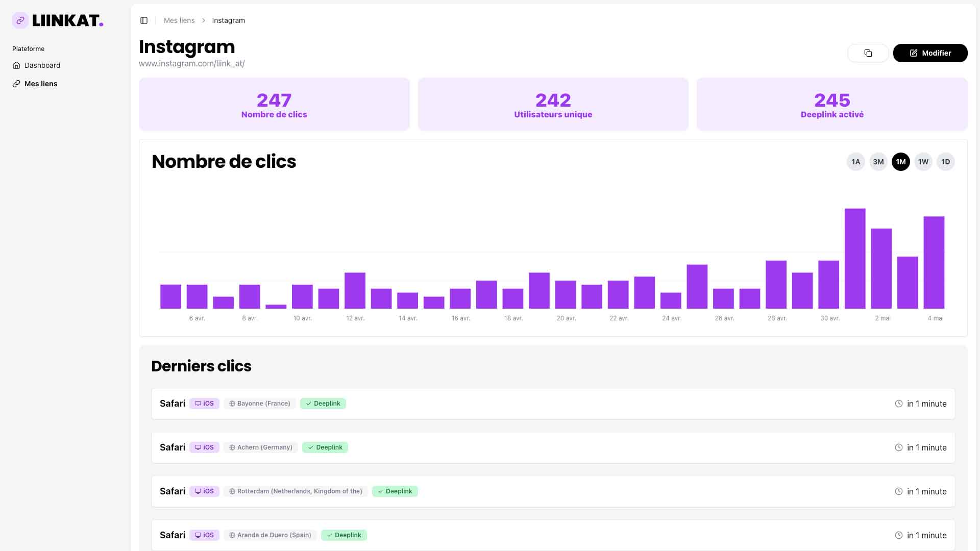The width and height of the screenshot is (980, 551).
Task: Click the copy link icon button
Action: pyautogui.click(x=868, y=53)
